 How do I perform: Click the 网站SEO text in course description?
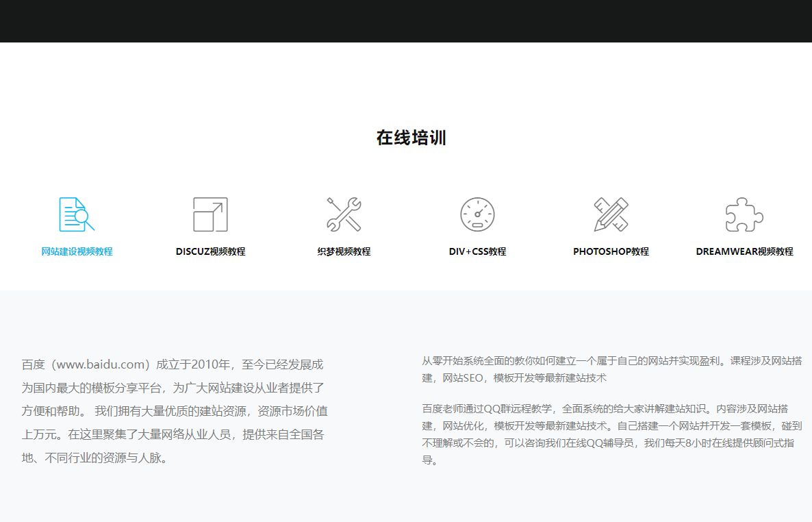coord(464,377)
